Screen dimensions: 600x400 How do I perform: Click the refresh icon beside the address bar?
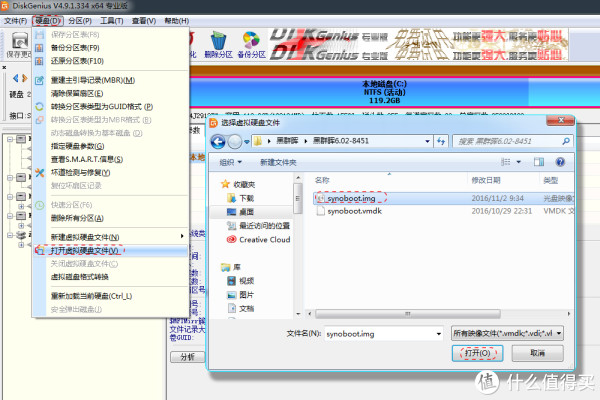coord(441,141)
